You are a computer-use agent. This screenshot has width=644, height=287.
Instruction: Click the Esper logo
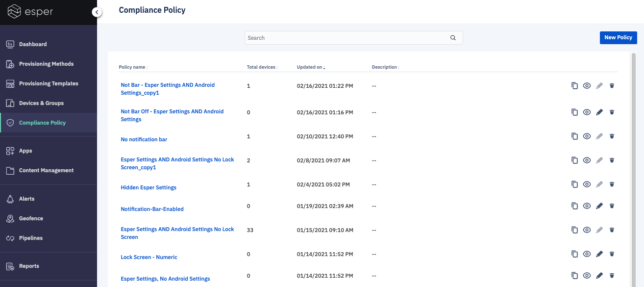pyautogui.click(x=30, y=11)
